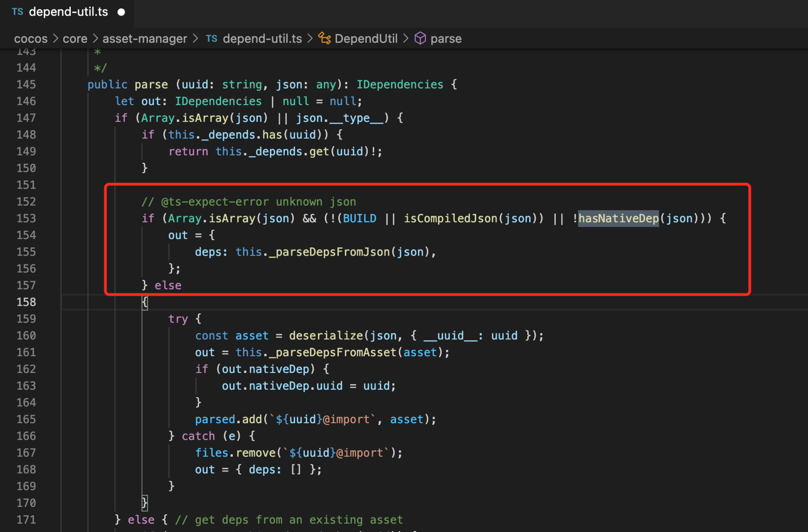
Task: Click the TS icon on depend-util.ts tab
Action: click(17, 12)
